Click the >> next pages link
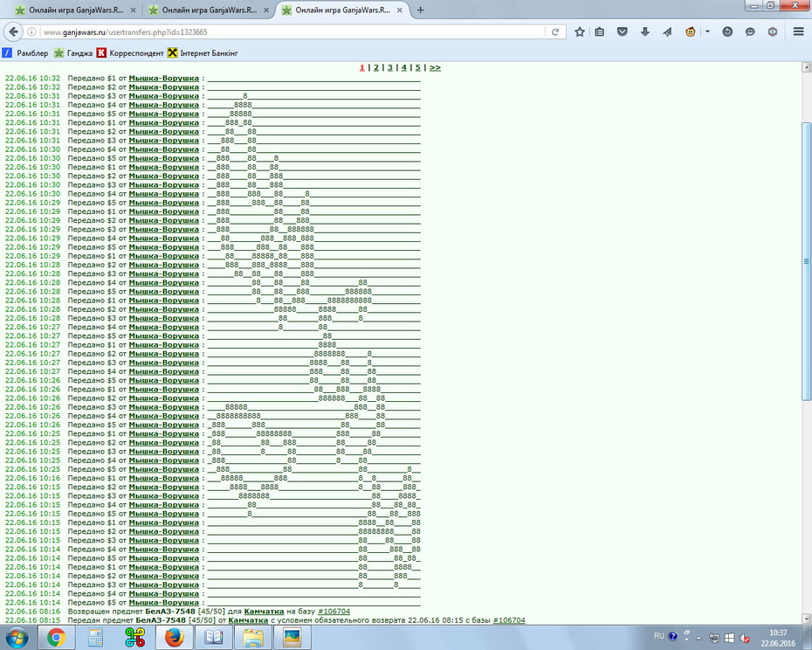The width and height of the screenshot is (812, 650). (435, 67)
